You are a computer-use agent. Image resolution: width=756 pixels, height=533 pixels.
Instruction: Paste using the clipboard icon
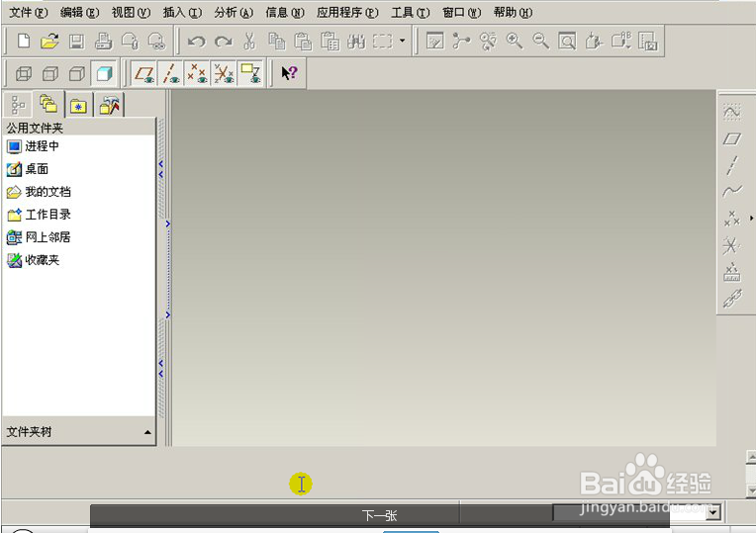(303, 41)
